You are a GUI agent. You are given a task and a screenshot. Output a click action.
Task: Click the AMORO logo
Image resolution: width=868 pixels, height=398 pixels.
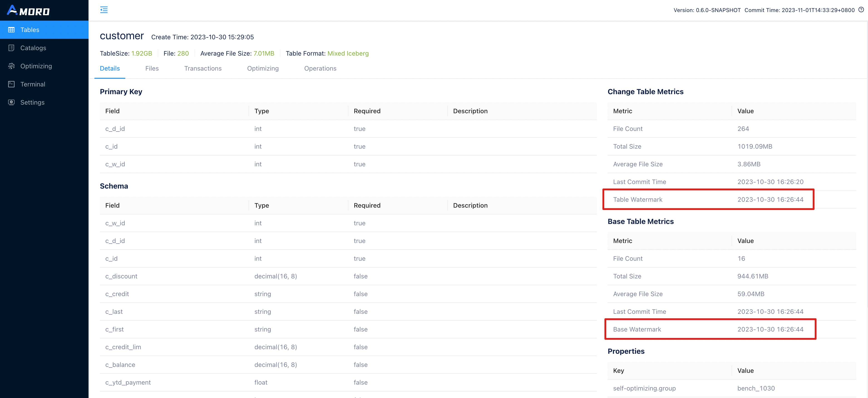(28, 10)
